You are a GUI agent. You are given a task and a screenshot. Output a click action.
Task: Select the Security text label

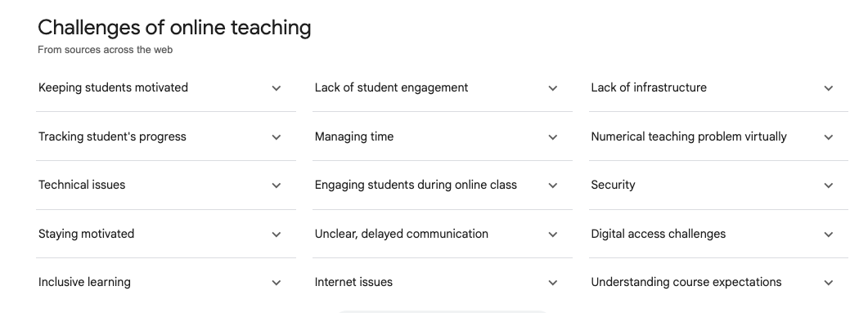pos(613,186)
